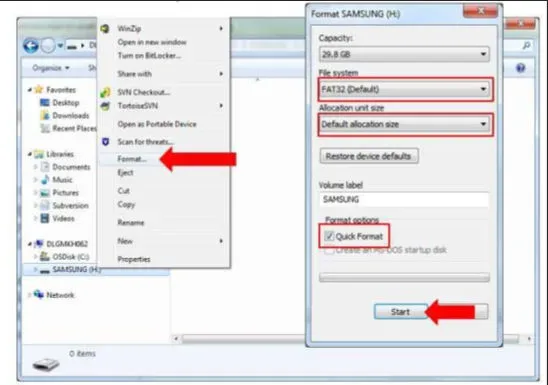The image size is (548, 385).
Task: Click the WinZip icon in the context menu
Action: [x=105, y=29]
